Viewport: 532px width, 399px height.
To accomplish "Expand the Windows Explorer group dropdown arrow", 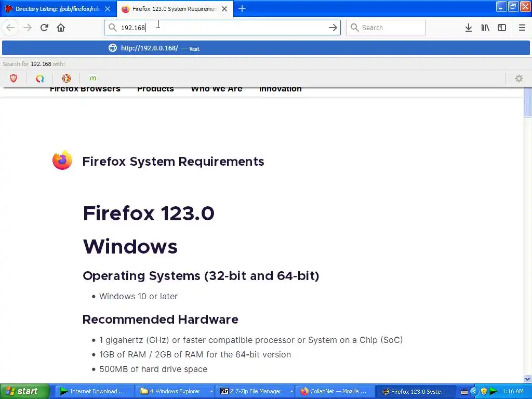I will (x=211, y=392).
